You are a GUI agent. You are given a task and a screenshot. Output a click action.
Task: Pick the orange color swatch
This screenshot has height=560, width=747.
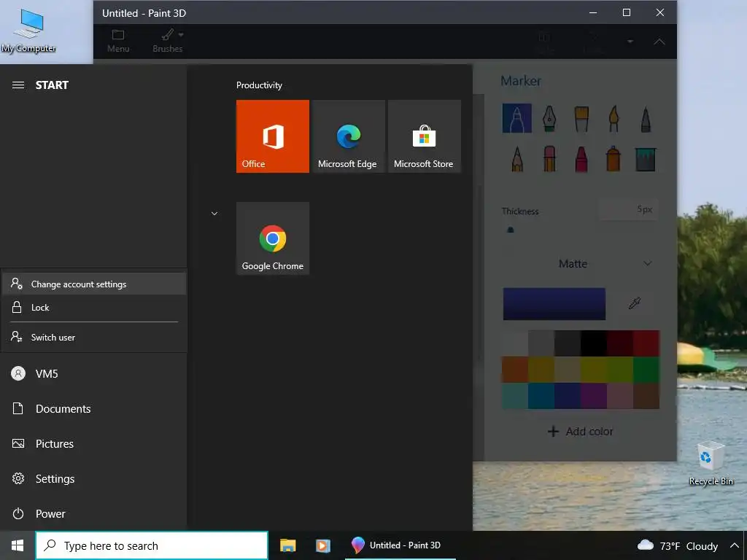[515, 370]
